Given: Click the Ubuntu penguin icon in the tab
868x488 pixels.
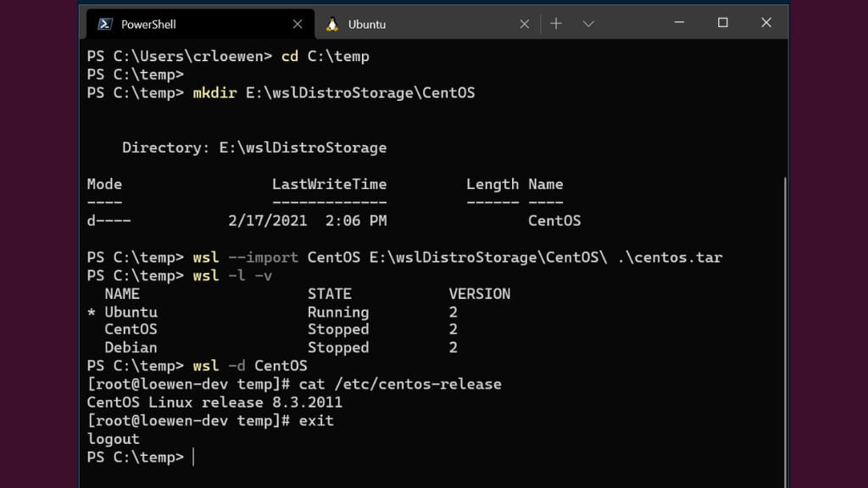Looking at the screenshot, I should pyautogui.click(x=332, y=24).
